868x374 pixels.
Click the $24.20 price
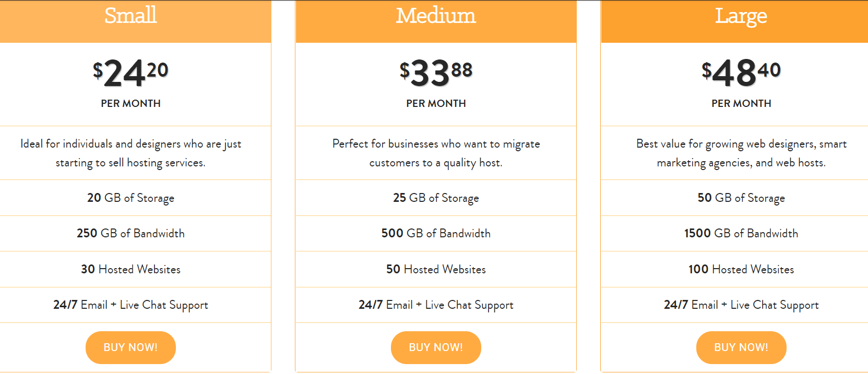130,73
